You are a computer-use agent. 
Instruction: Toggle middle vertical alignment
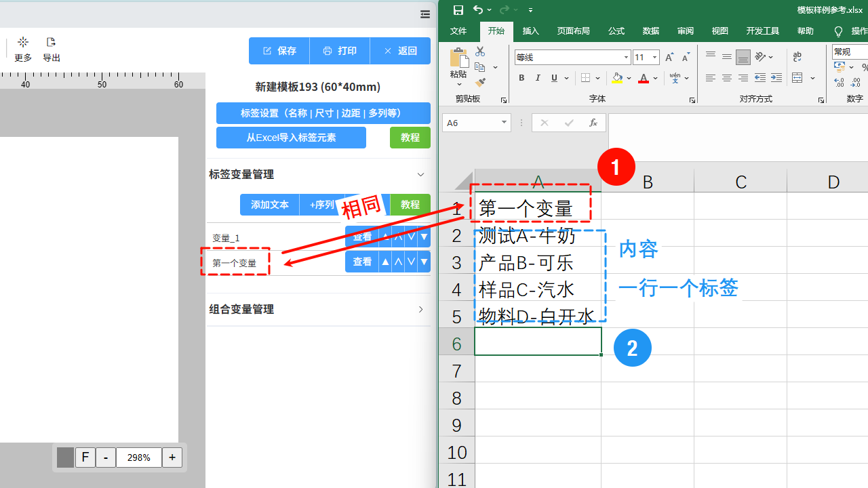coord(726,57)
